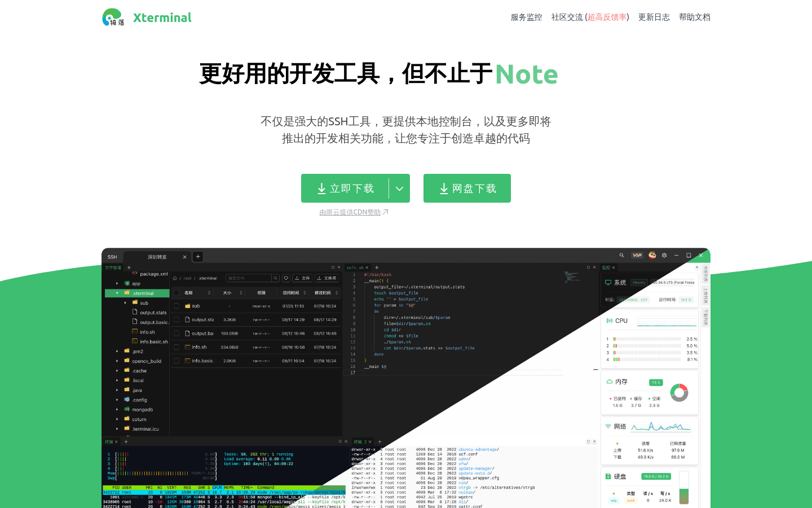The width and height of the screenshot is (812, 508).
Task: Expand the opencv_build folder
Action: tap(117, 361)
